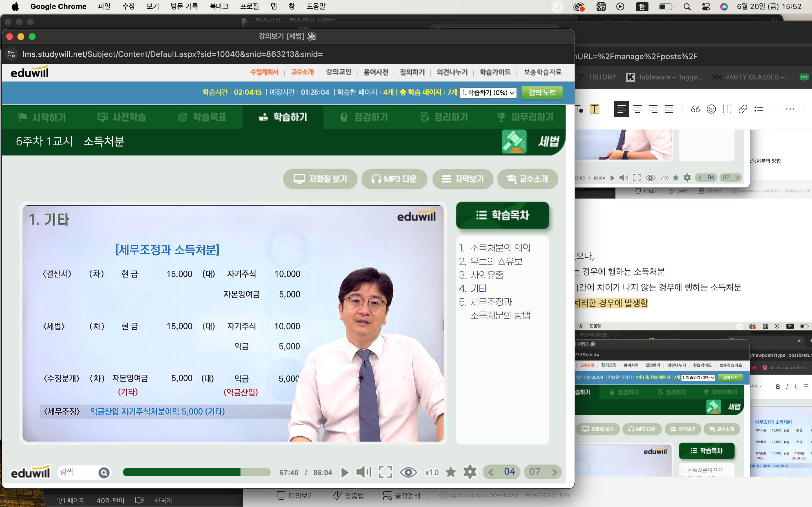Open player settings gear icon
This screenshot has width=812, height=507.
pos(470,472)
